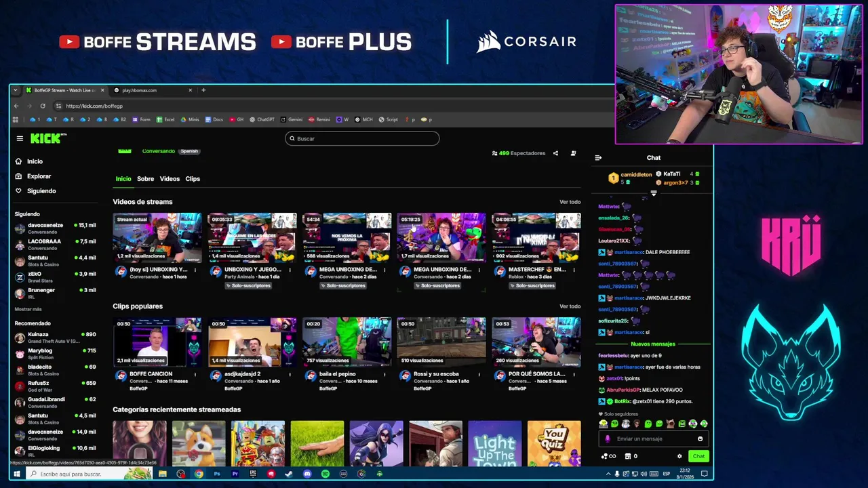Open the Excel bookmark
This screenshot has width=868, height=488.
(165, 119)
